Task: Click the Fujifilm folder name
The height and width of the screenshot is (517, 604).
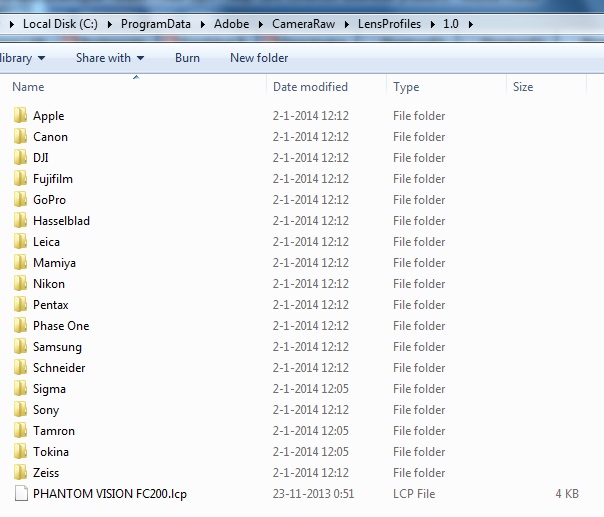Action: [x=53, y=179]
